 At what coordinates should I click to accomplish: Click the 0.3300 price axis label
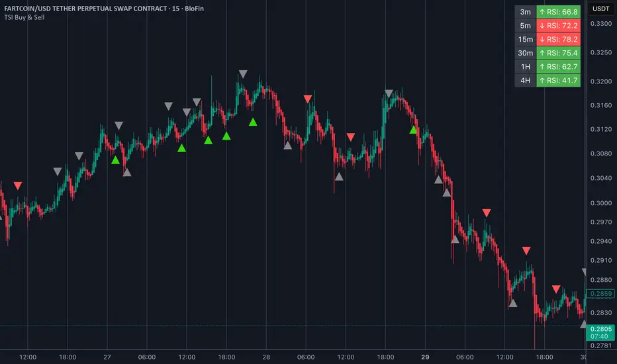pyautogui.click(x=601, y=24)
